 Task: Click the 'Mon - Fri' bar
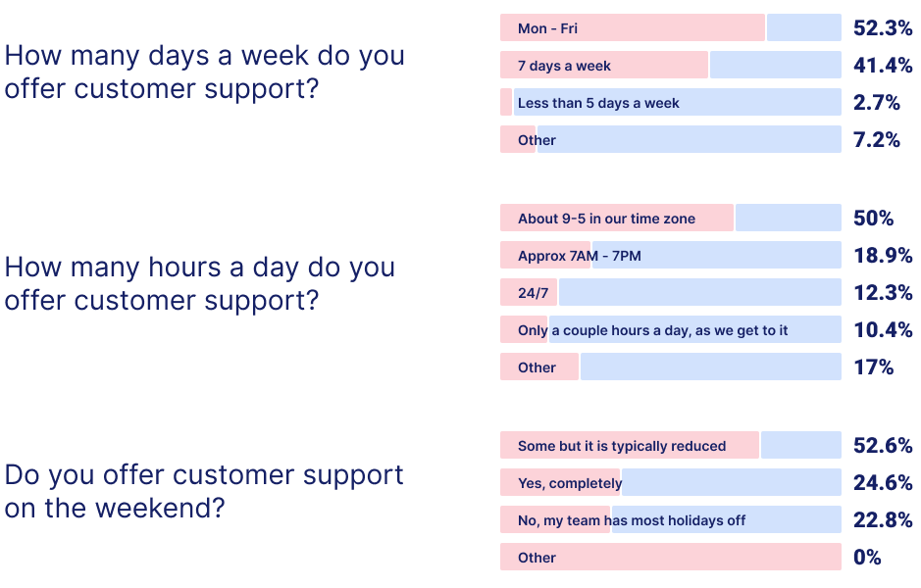point(670,27)
